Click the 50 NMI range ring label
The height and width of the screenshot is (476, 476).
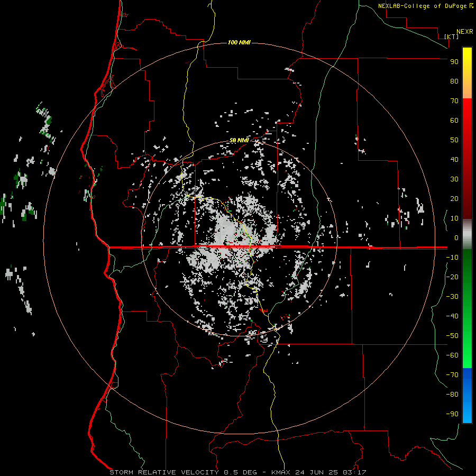239,140
